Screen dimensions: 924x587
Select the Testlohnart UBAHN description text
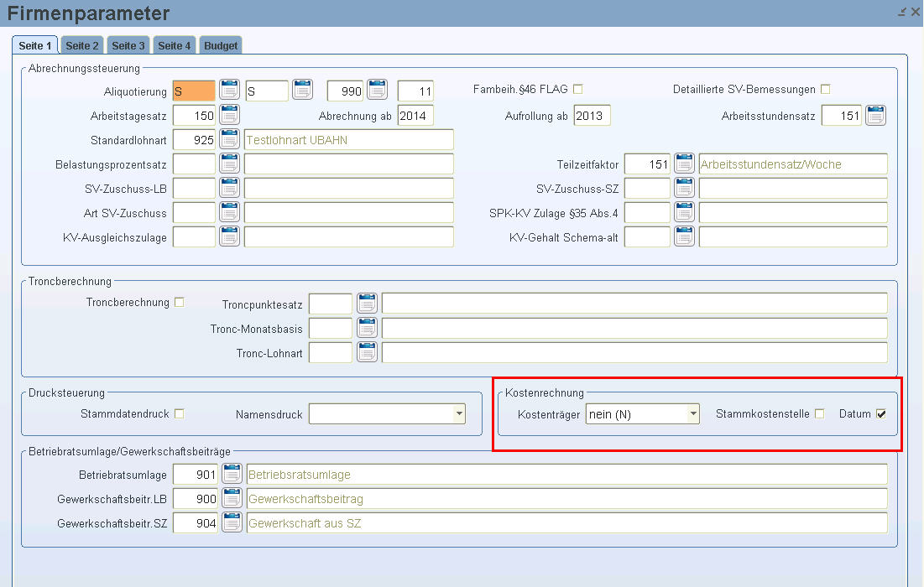click(296, 140)
